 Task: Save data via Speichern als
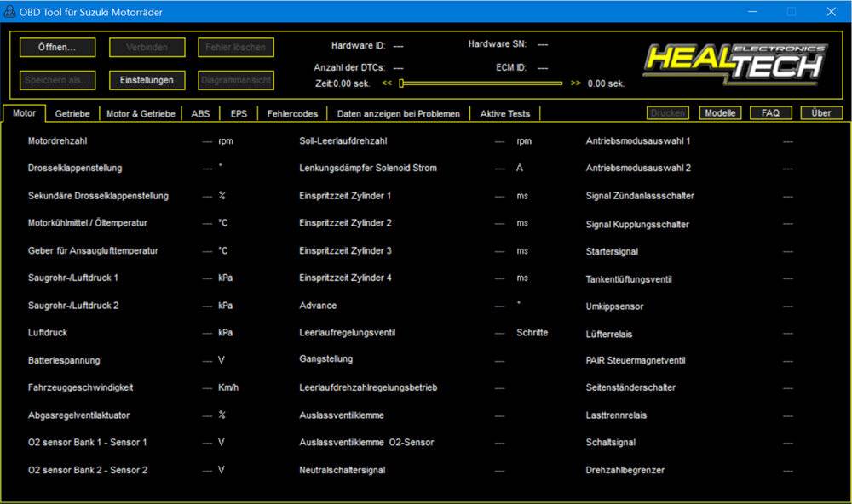click(x=56, y=79)
